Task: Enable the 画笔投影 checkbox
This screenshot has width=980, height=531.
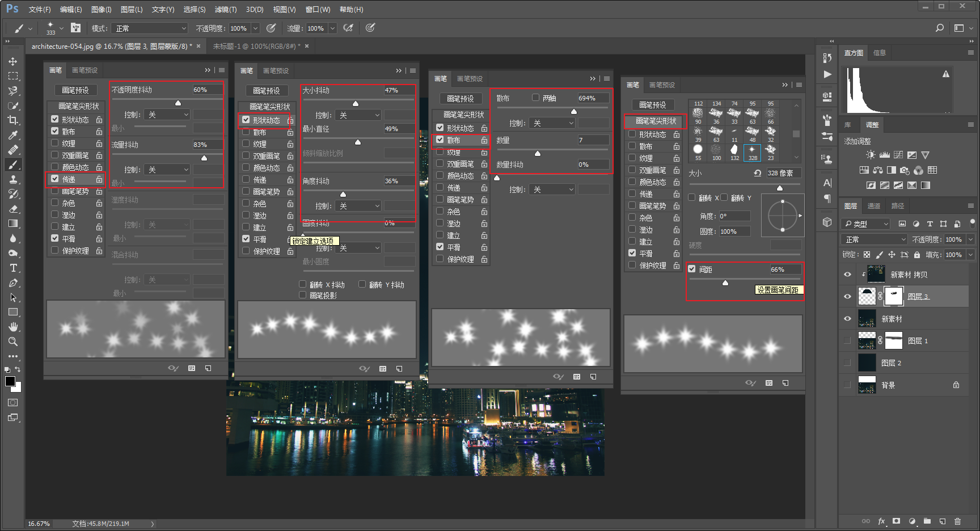Action: pos(302,295)
